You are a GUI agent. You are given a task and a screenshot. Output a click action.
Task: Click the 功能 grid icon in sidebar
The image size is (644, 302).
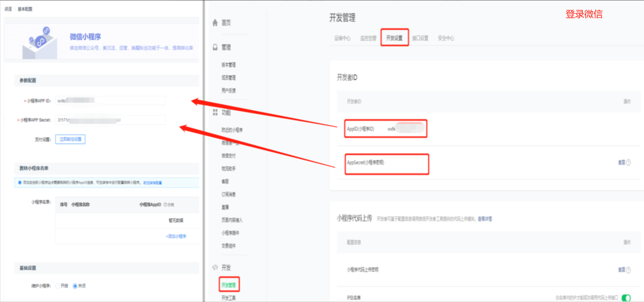point(215,113)
